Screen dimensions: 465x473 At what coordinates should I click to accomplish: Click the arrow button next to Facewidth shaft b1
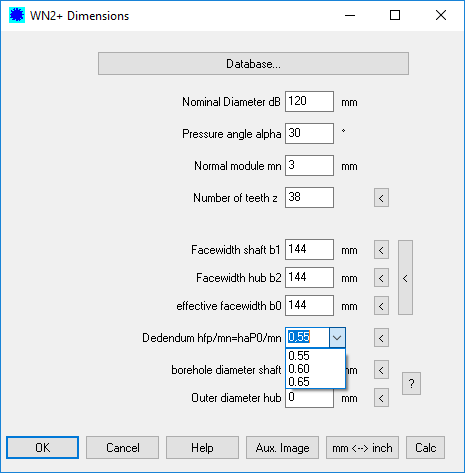[381, 250]
